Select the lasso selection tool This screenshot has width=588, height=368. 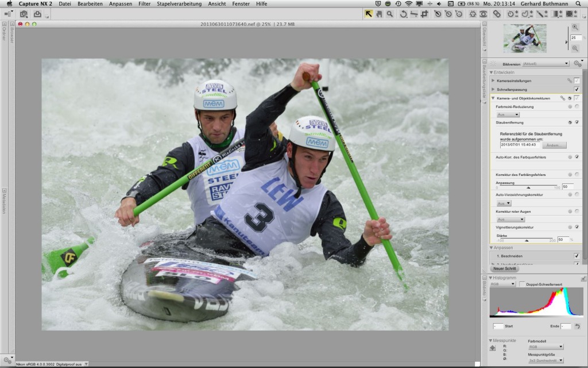click(x=527, y=14)
